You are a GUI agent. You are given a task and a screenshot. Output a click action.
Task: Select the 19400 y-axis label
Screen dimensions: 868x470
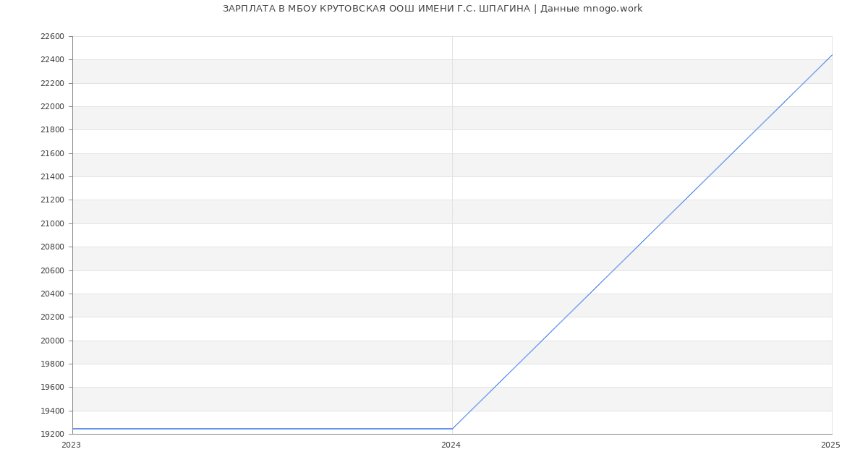[52, 411]
